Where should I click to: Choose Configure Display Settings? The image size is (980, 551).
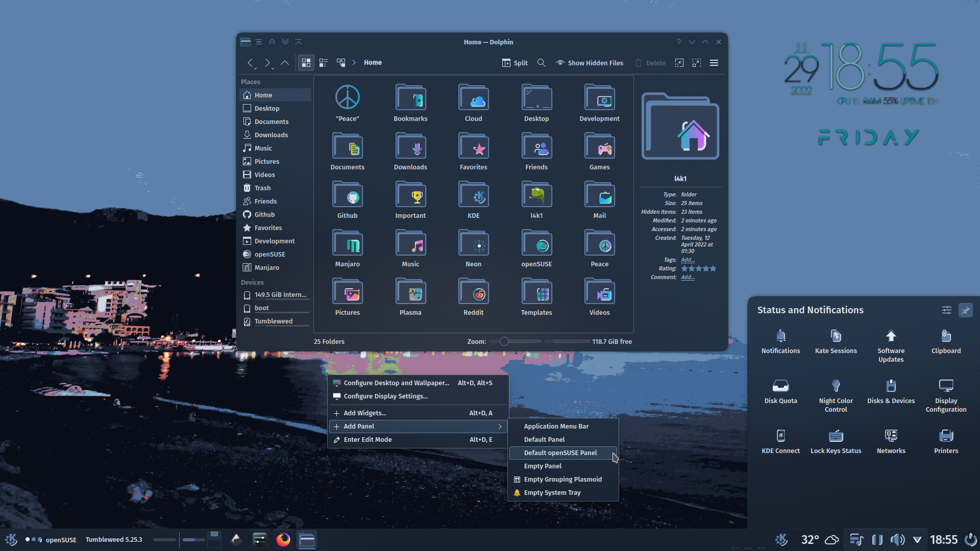click(x=418, y=396)
